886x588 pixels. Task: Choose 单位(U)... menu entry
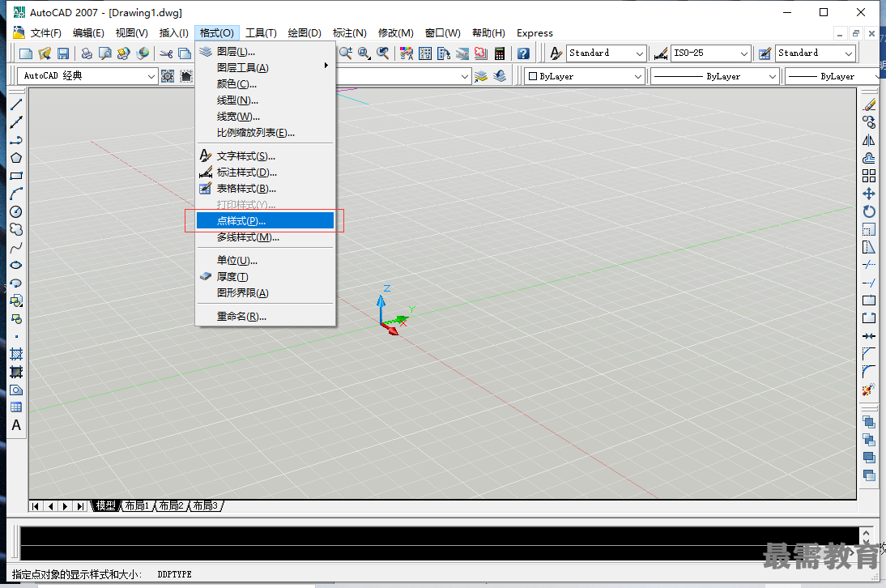pyautogui.click(x=266, y=261)
